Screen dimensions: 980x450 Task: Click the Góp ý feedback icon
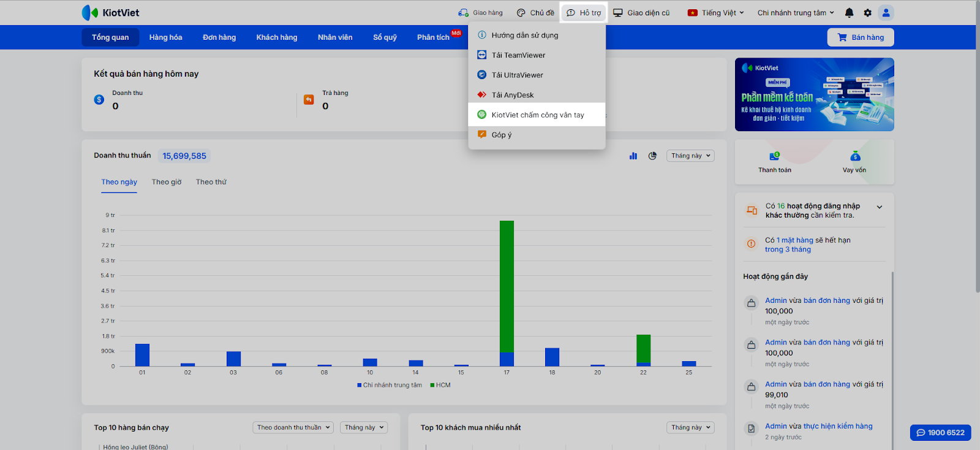click(482, 134)
